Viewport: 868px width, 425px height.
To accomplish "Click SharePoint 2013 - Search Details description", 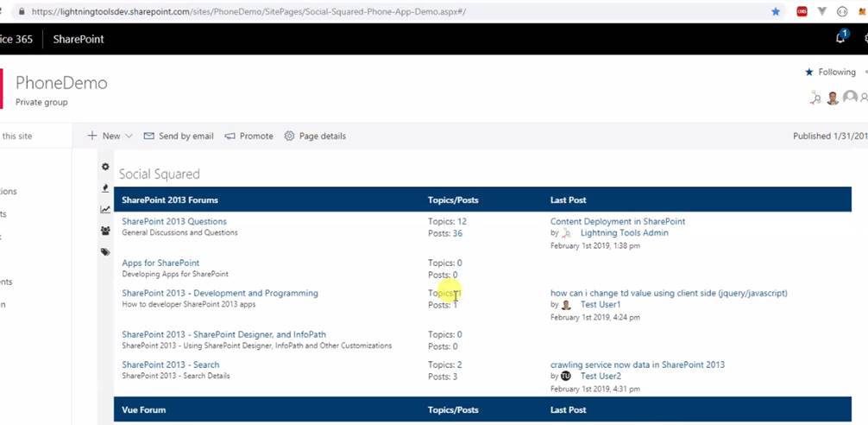I will [176, 376].
